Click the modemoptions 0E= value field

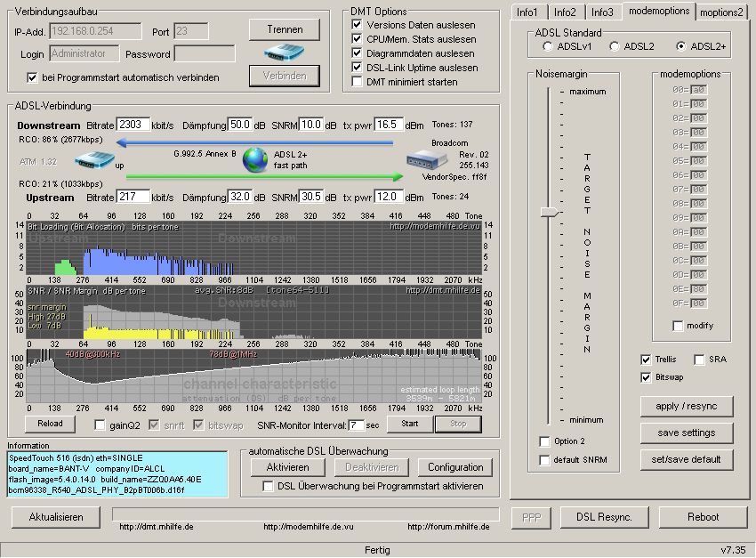(x=698, y=289)
